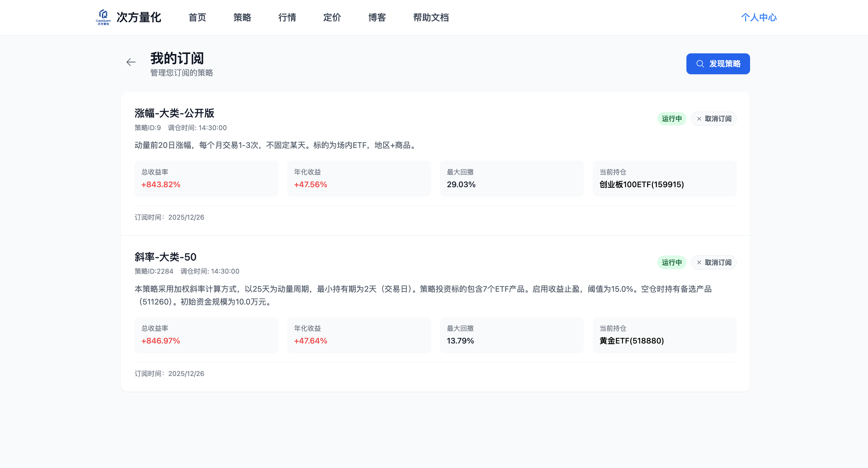Viewport: 868px width, 468px height.
Task: Open 发现策略 to discover strategies
Action: pos(718,64)
